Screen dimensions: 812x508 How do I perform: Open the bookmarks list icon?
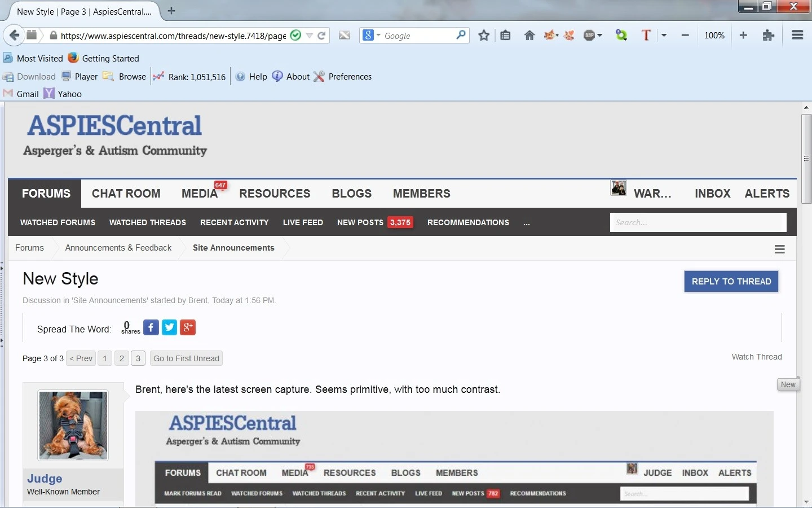(x=505, y=36)
